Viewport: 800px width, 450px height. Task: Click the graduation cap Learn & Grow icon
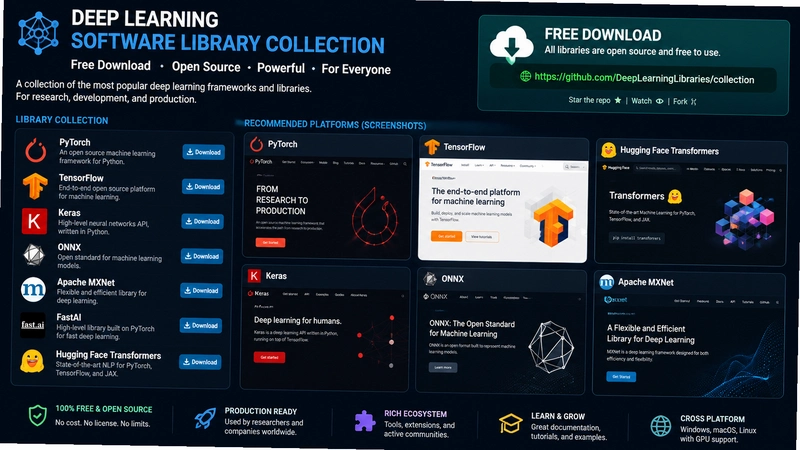510,423
